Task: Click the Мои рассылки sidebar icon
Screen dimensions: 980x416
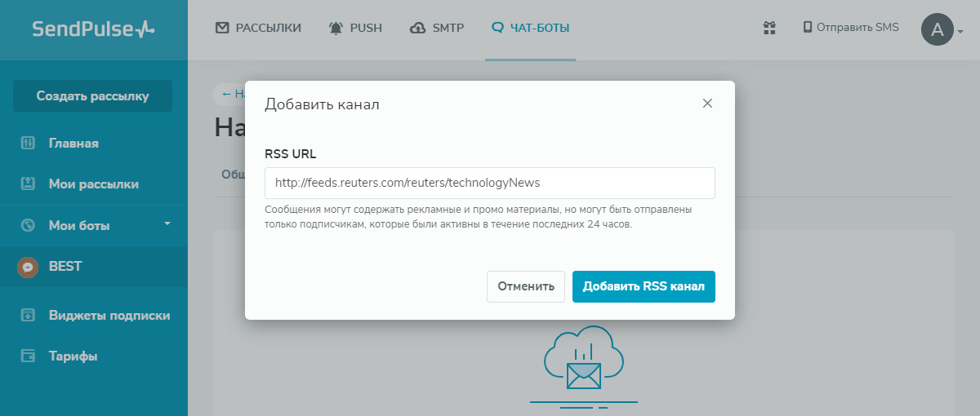Action: pos(28,184)
